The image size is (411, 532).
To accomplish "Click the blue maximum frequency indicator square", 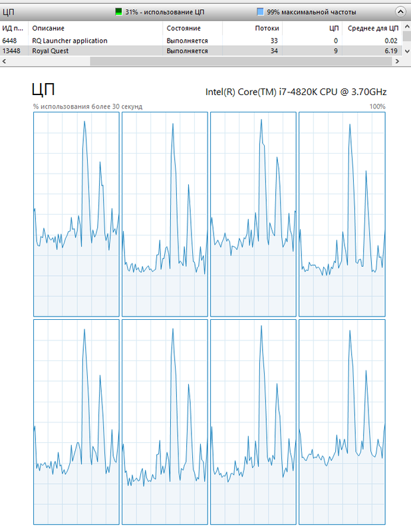I will (260, 12).
